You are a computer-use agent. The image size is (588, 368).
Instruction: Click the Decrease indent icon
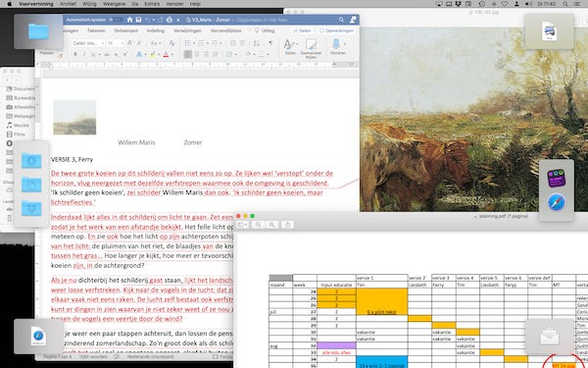pyautogui.click(x=233, y=43)
